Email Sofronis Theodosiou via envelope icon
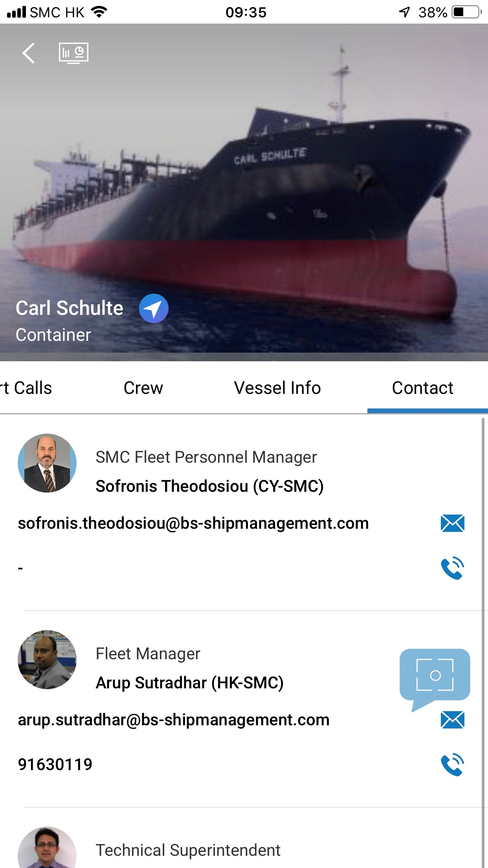The image size is (488, 868). coord(452,523)
